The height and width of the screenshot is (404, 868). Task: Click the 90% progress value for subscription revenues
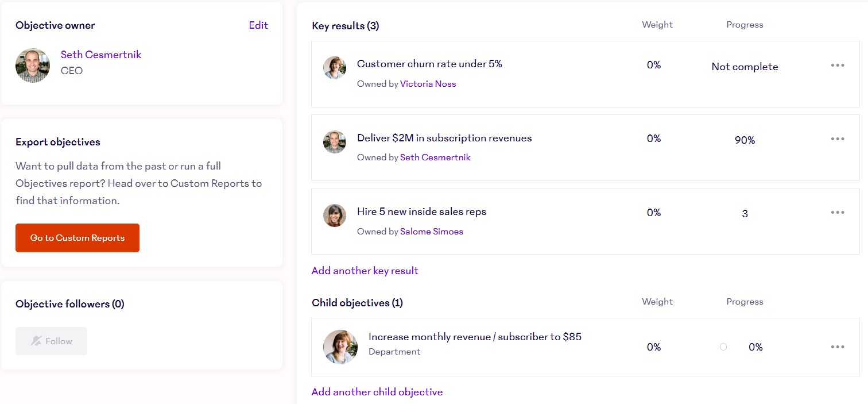(745, 140)
